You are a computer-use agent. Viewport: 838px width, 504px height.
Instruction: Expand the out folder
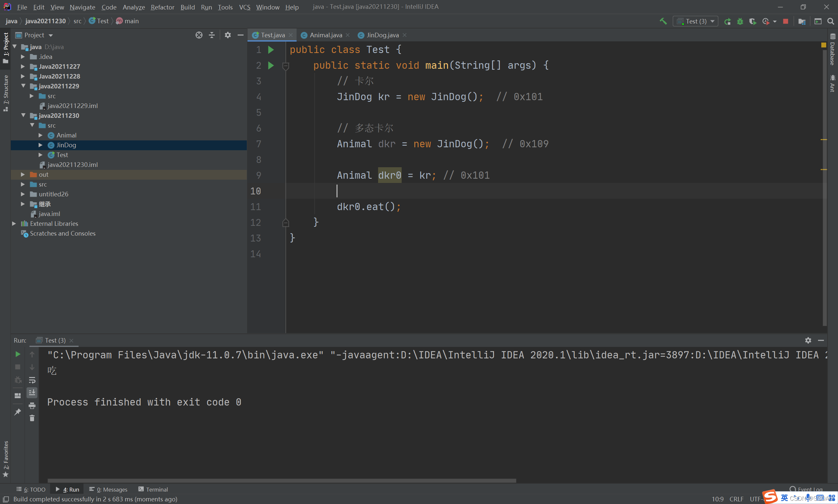23,174
